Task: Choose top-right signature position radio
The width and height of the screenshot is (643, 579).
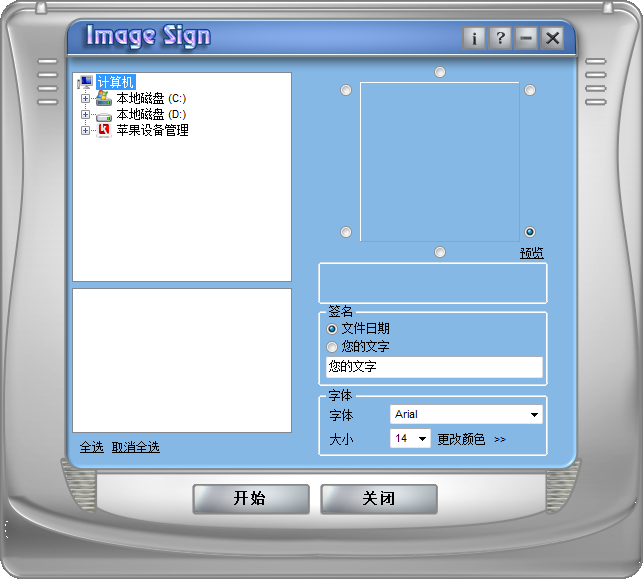Action: click(x=530, y=90)
